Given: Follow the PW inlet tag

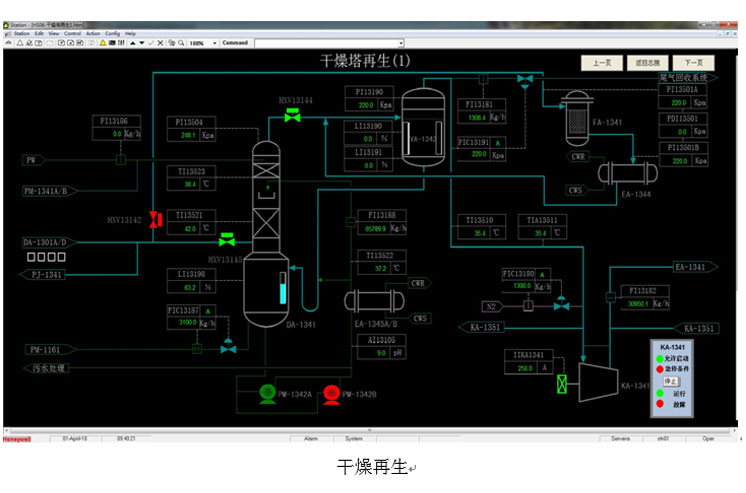Looking at the screenshot, I should click(33, 160).
